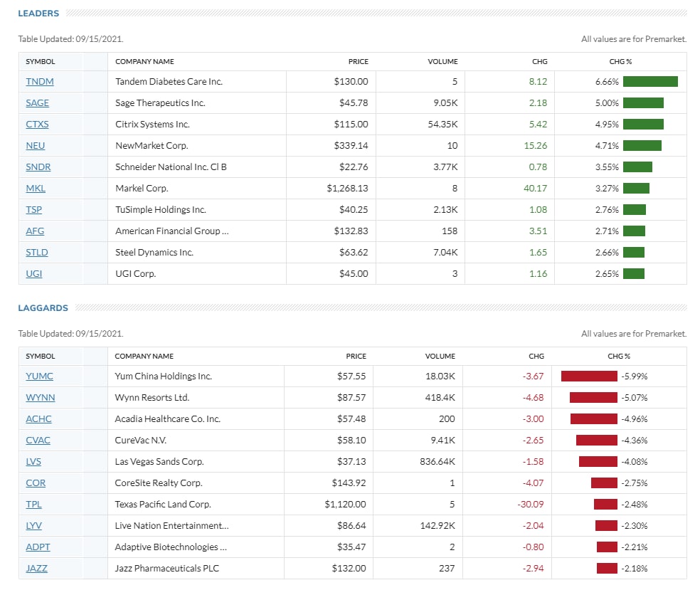Click the Jazz Pharmaceuticals PLC name
Image resolution: width=700 pixels, height=590 pixels.
coord(166,569)
